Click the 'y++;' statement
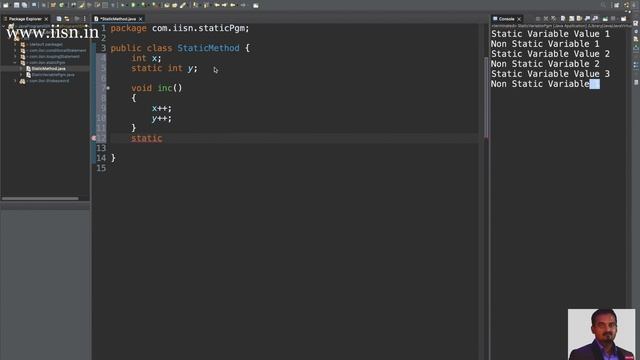 pos(162,118)
